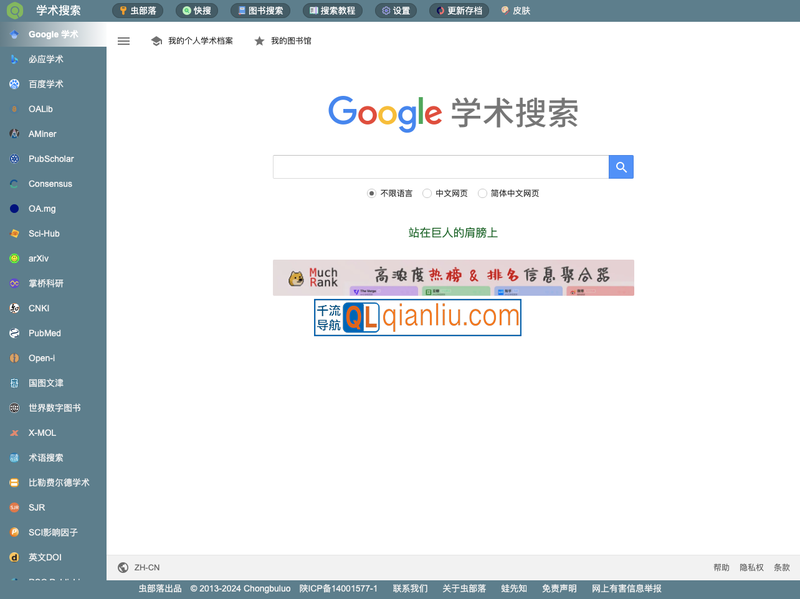Click the search magnifier button
This screenshot has width=800, height=599.
[621, 167]
